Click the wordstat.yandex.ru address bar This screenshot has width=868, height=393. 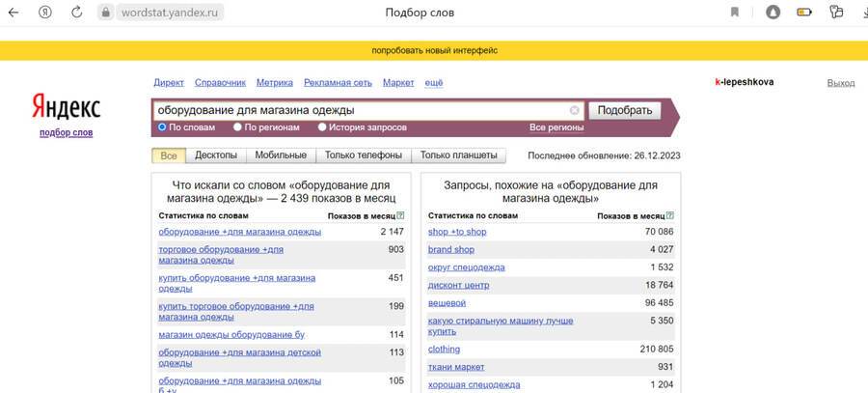tap(169, 13)
